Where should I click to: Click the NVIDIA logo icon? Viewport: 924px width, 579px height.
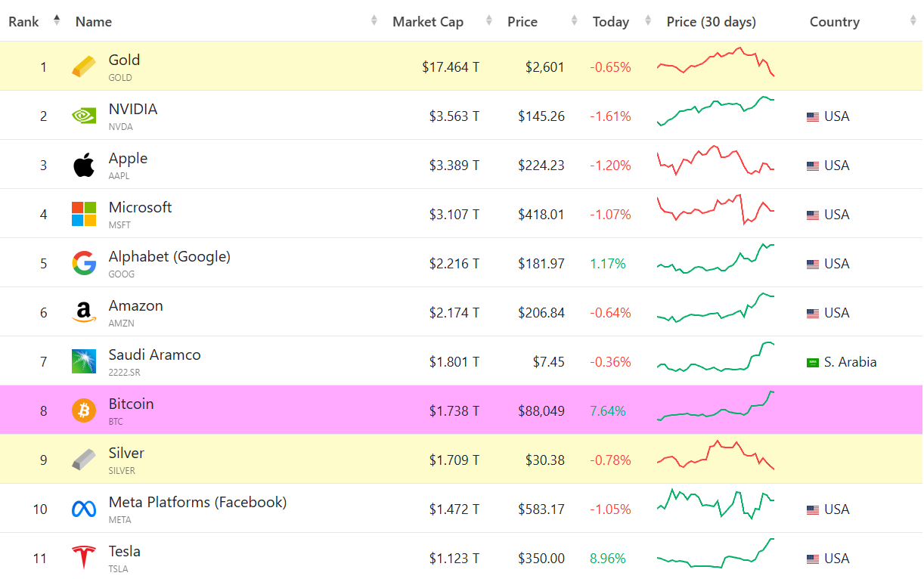84,116
